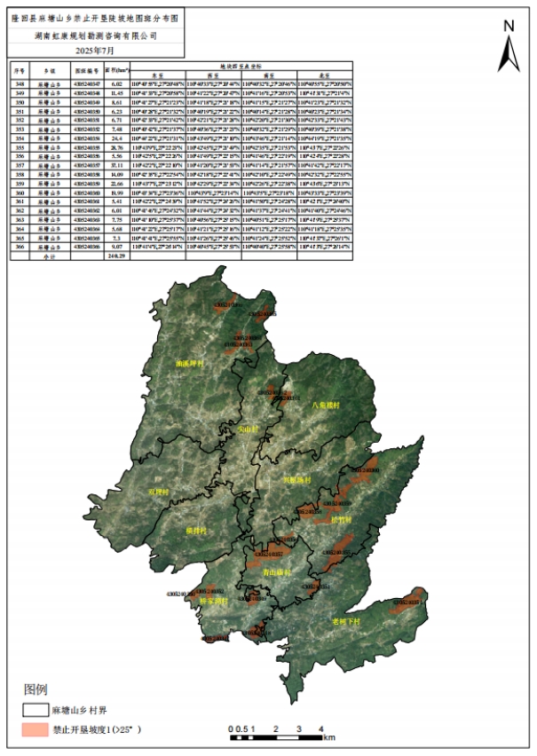Click the red patch in 老树下村 east
Screen dimensions: 537x756
coord(407,599)
